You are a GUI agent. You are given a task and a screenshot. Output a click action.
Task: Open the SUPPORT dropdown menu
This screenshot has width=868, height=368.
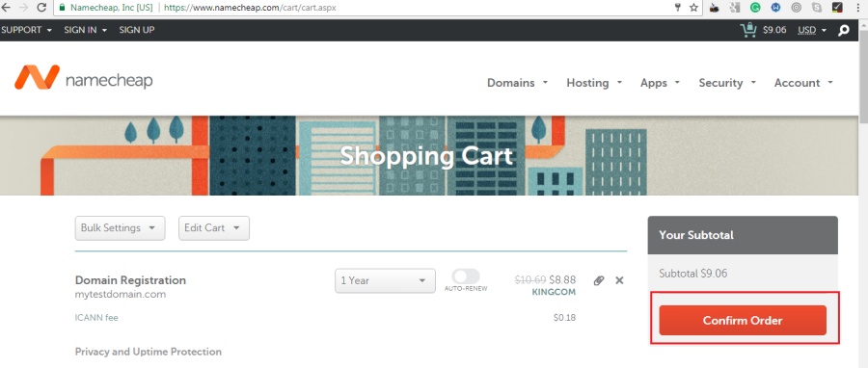point(26,30)
